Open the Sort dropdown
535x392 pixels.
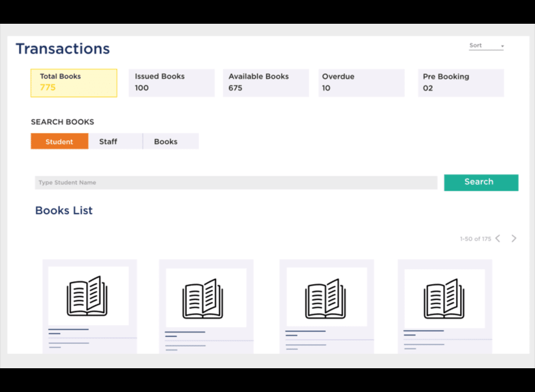(x=486, y=46)
